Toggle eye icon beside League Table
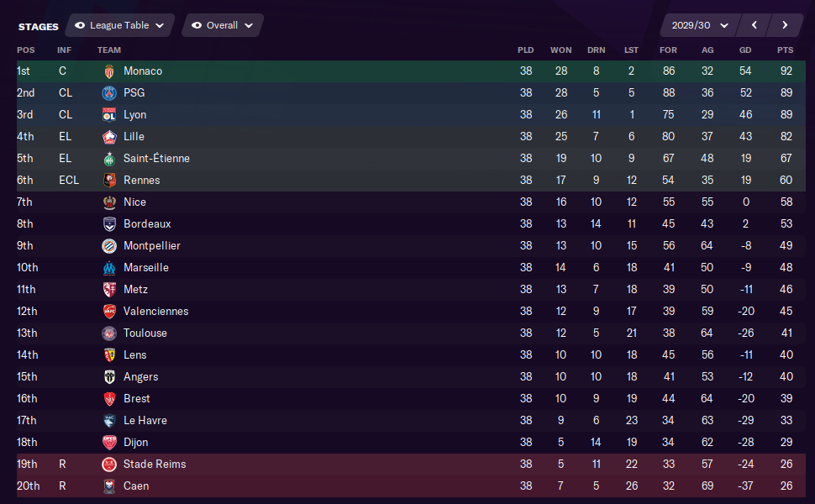 [x=80, y=25]
